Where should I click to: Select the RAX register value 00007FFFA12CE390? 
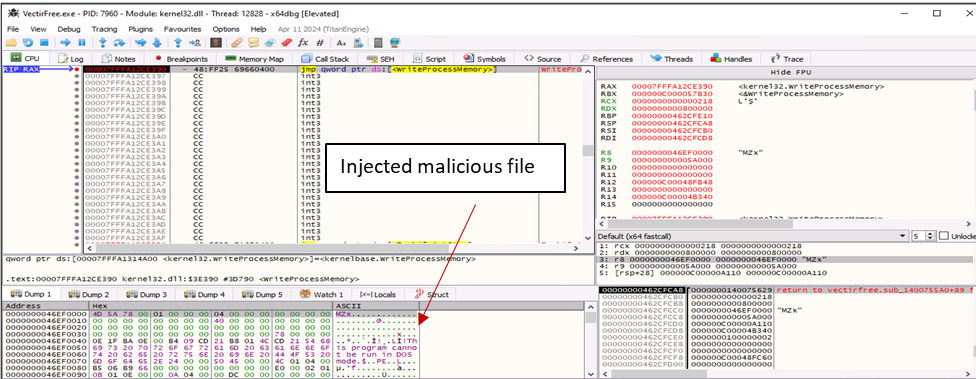click(672, 87)
